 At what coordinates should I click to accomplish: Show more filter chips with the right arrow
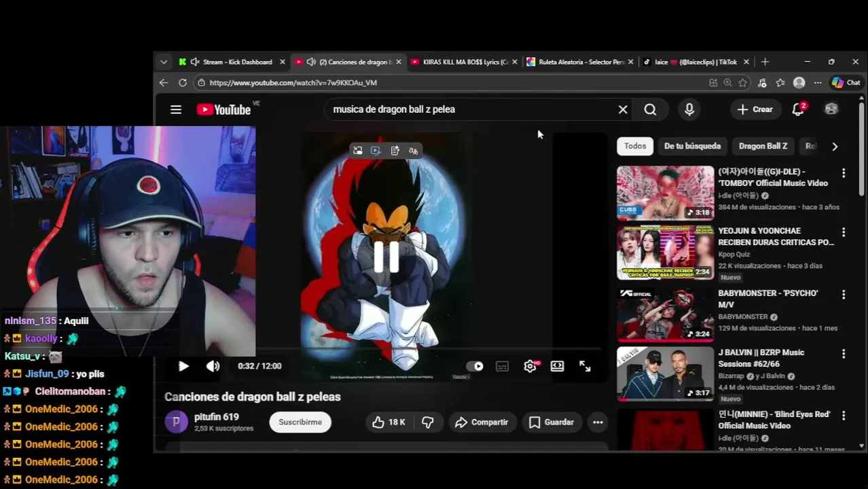click(x=835, y=146)
